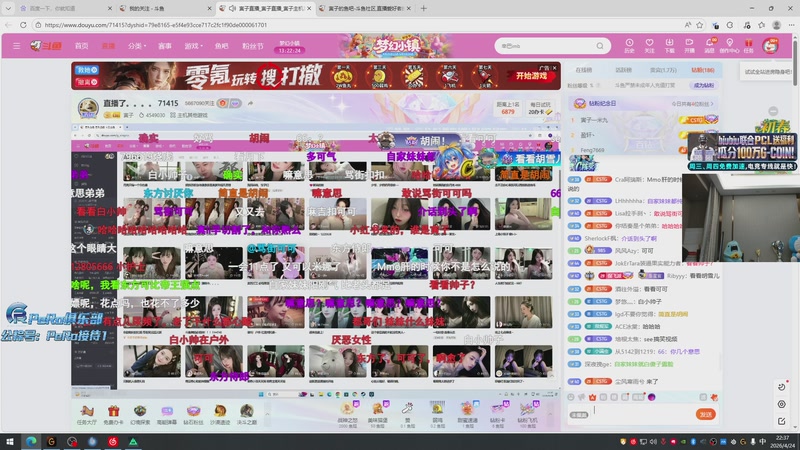Viewport: 800px width, 450px height.
Task: Click the orange 发送 send button
Action: coord(706,414)
